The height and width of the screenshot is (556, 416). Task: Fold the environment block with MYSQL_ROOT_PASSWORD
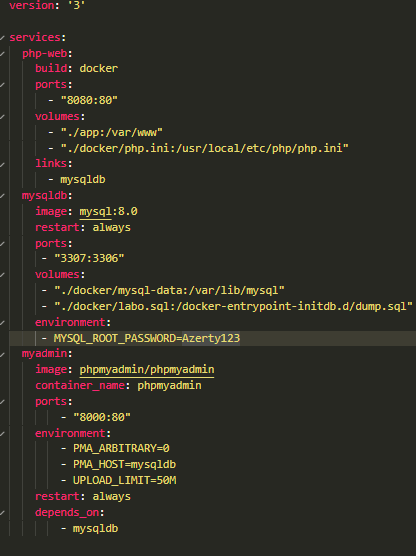(2, 323)
